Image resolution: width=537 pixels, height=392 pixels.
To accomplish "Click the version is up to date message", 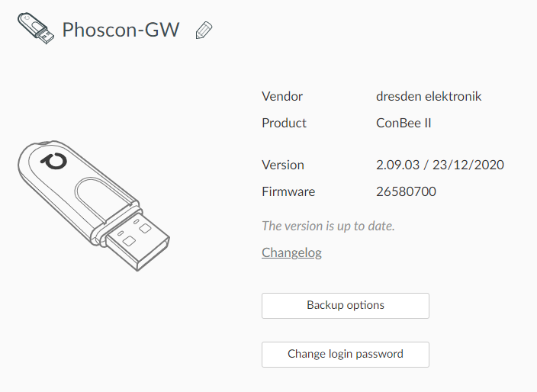I will (328, 226).
